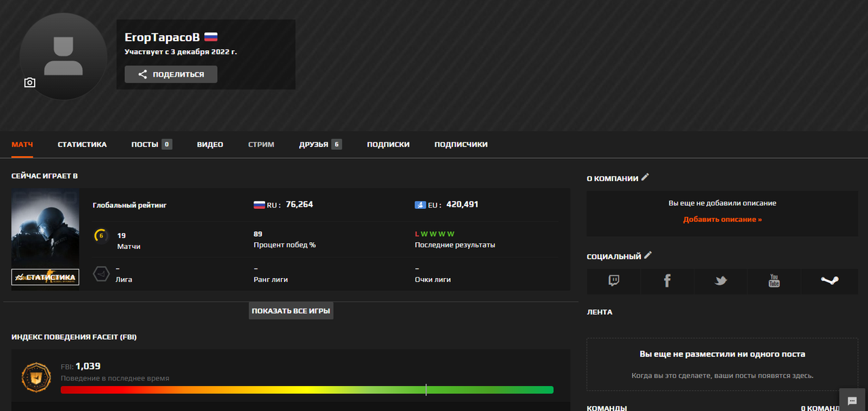Image resolution: width=868 pixels, height=411 pixels.
Task: Click the СТАТИСТИКА button on game cover
Action: [x=45, y=277]
